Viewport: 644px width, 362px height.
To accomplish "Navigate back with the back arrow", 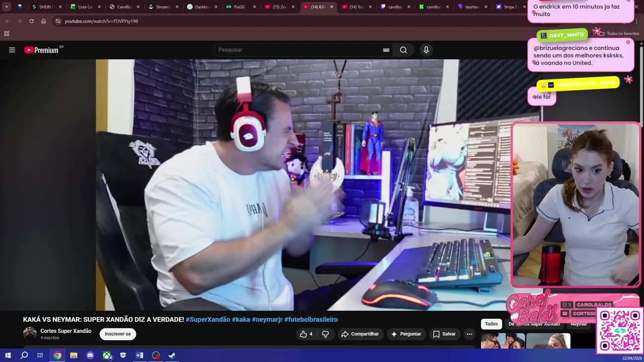I will 7,21.
